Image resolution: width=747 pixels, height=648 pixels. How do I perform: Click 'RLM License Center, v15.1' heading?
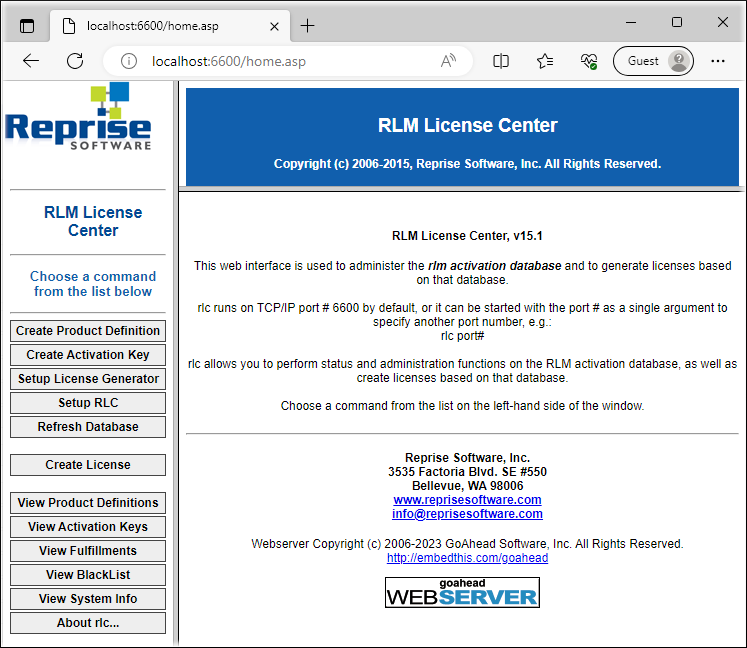click(x=467, y=236)
